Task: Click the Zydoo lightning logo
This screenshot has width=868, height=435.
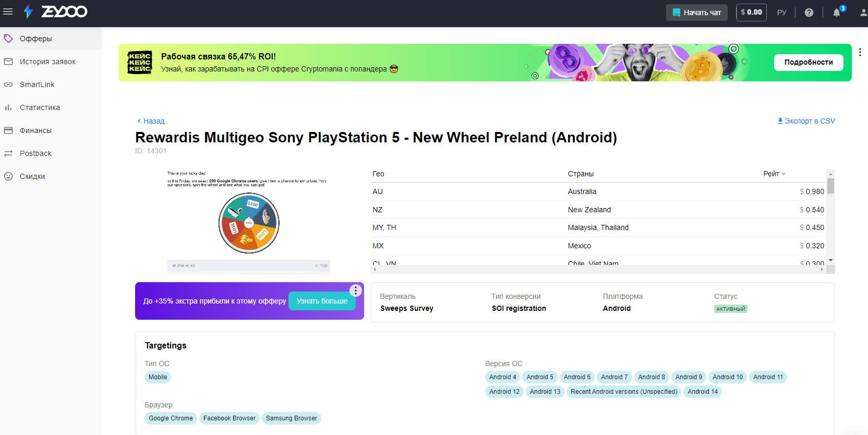Action: tap(28, 11)
